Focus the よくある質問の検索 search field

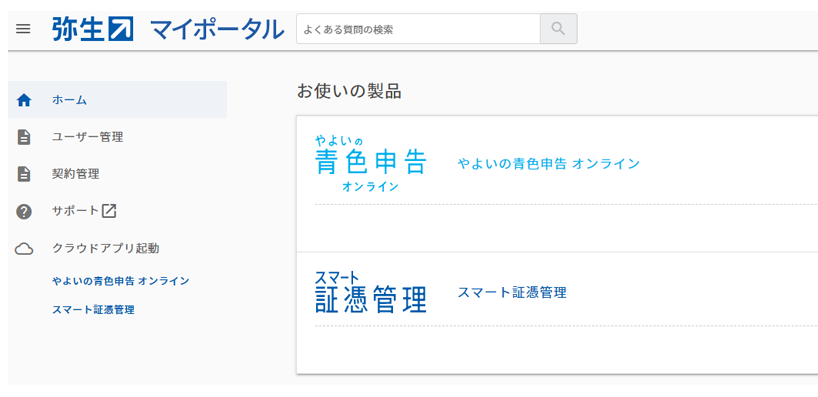point(418,29)
